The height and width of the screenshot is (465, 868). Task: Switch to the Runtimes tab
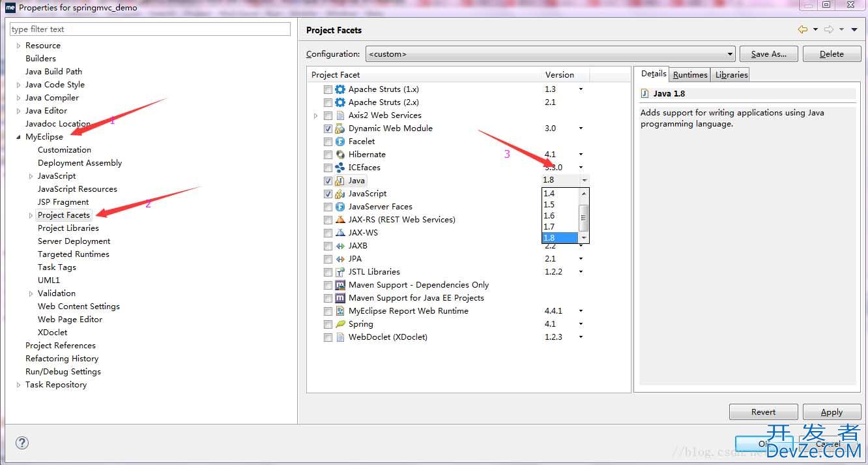pyautogui.click(x=690, y=75)
